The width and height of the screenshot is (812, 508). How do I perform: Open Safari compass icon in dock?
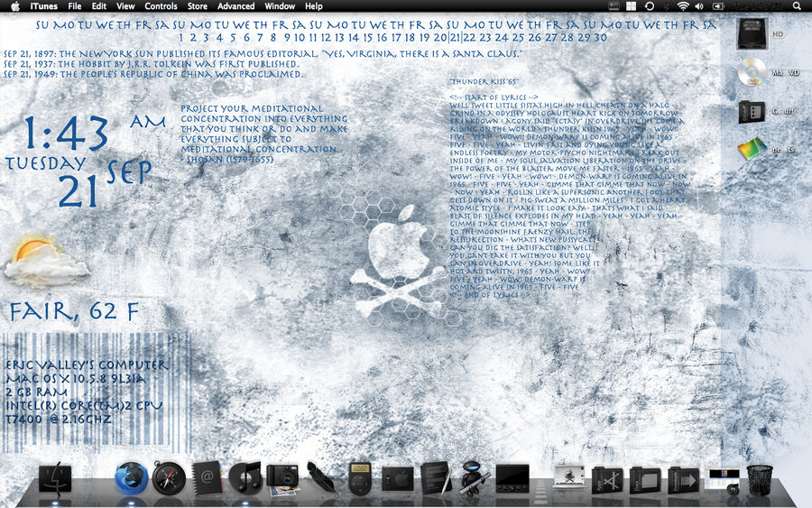[x=169, y=478]
